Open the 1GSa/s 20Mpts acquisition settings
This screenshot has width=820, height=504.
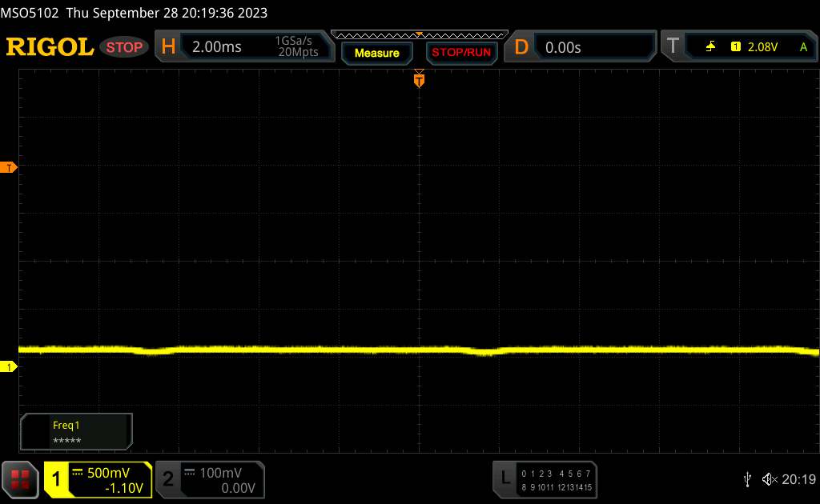click(296, 47)
